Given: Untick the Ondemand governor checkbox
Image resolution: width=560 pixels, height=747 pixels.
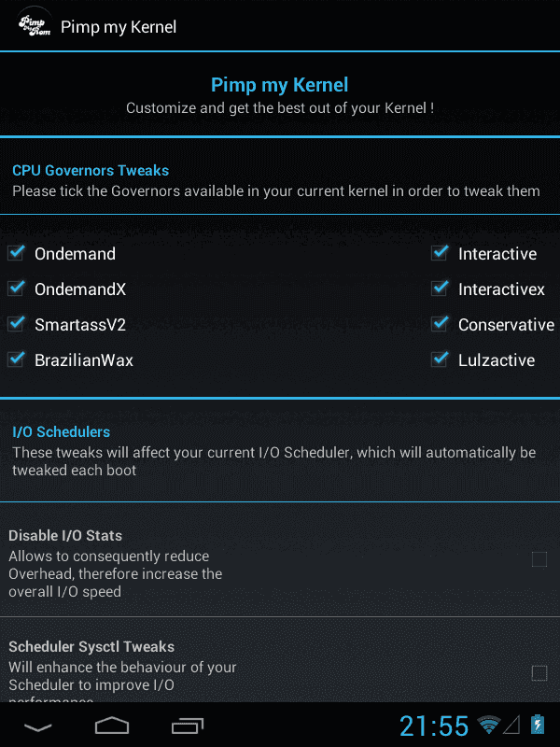Looking at the screenshot, I should (17, 252).
